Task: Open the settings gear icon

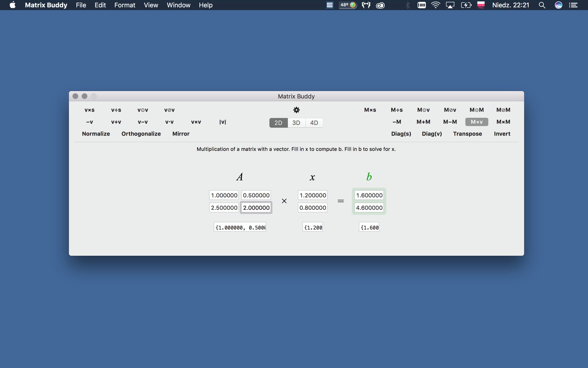Action: 296,110
